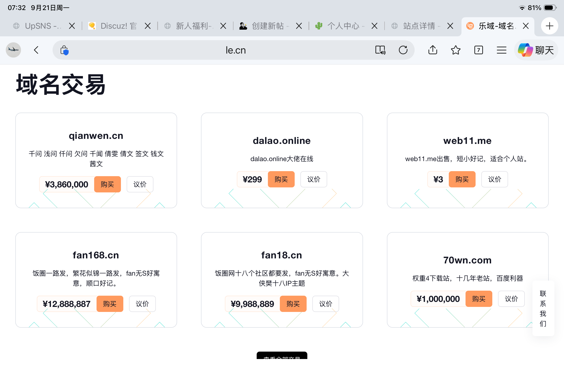Add a new tab with plus
564x392 pixels.
[549, 26]
